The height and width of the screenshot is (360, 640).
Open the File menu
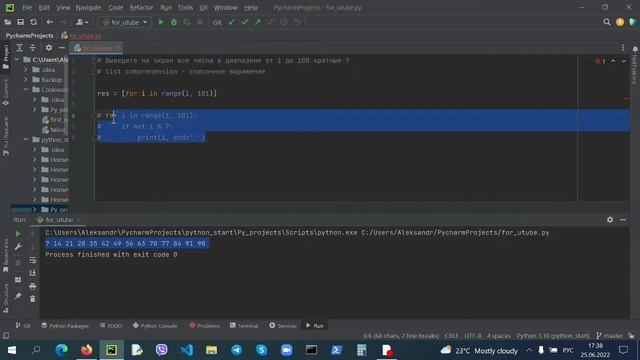pos(27,7)
